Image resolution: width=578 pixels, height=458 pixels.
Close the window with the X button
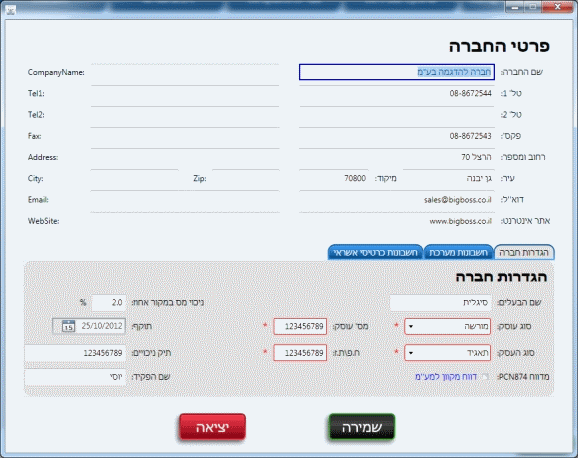(x=557, y=7)
